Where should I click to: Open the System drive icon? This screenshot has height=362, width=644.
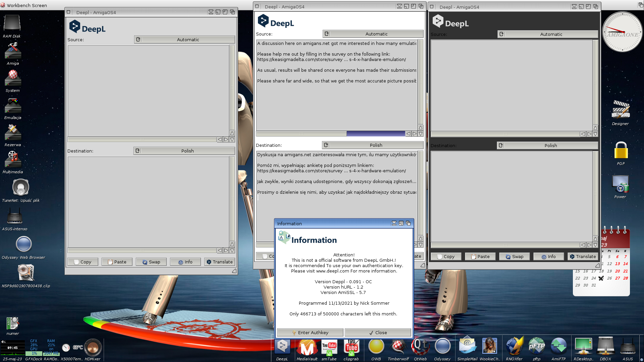(13, 78)
